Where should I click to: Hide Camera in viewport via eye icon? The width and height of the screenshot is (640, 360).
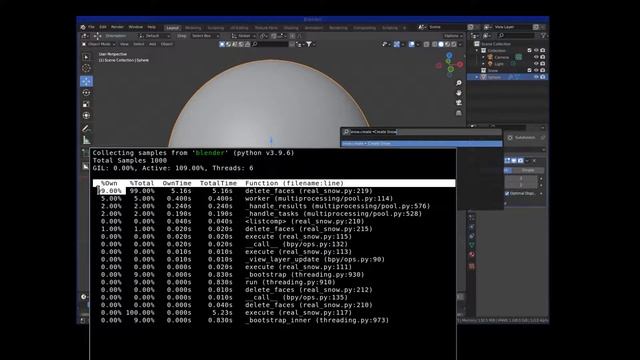(536, 58)
